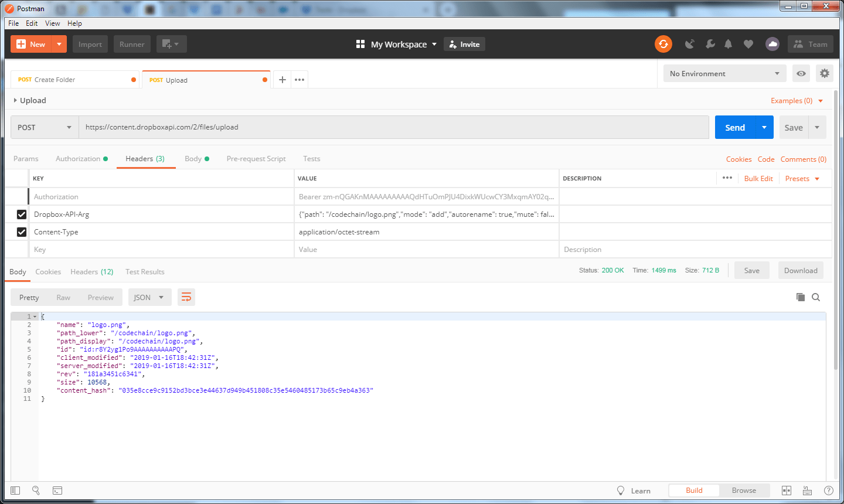Open Learn from the bottom bar
844x504 pixels.
tap(634, 491)
